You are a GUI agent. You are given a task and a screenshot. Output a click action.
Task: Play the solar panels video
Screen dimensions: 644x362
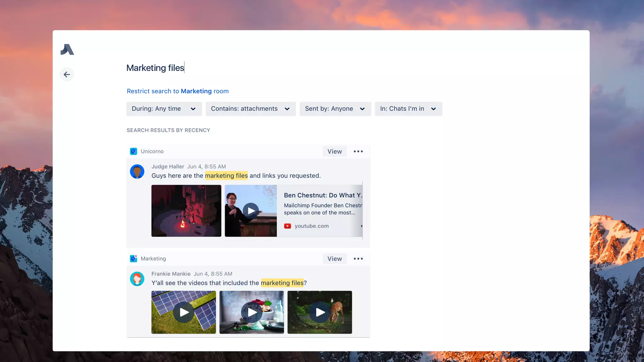(184, 312)
